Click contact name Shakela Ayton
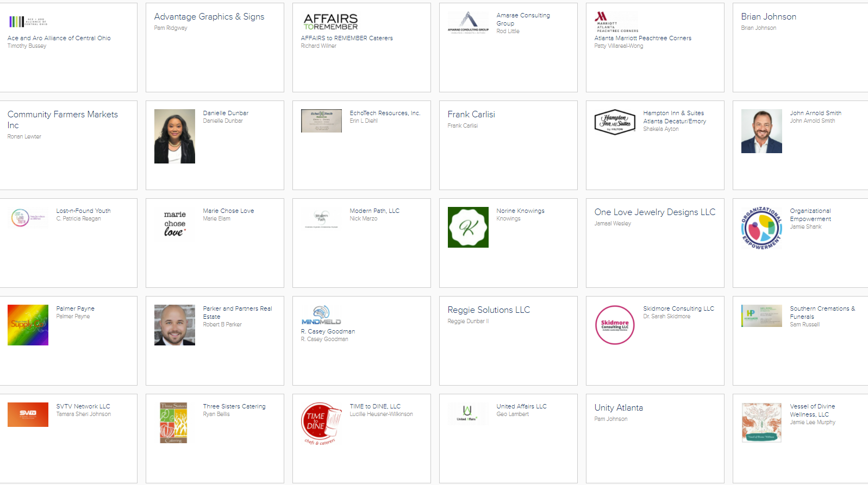This screenshot has width=868, height=485. [661, 129]
